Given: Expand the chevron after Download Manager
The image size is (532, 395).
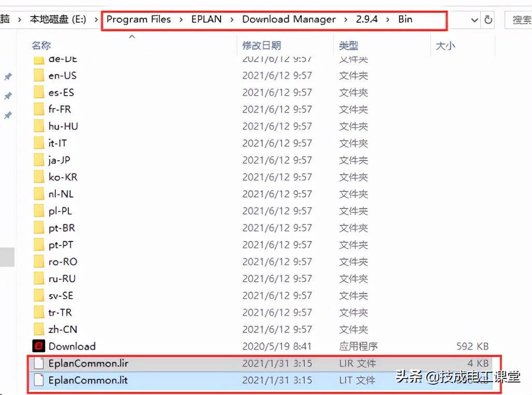Looking at the screenshot, I should (346, 20).
